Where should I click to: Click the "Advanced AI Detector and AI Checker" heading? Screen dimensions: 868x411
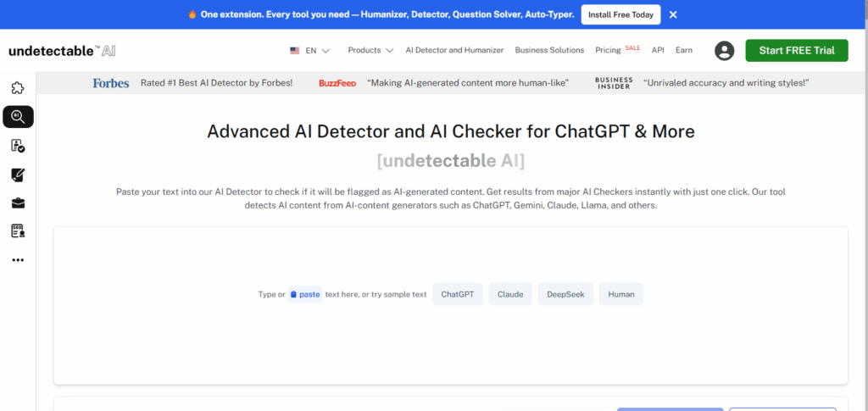point(451,132)
